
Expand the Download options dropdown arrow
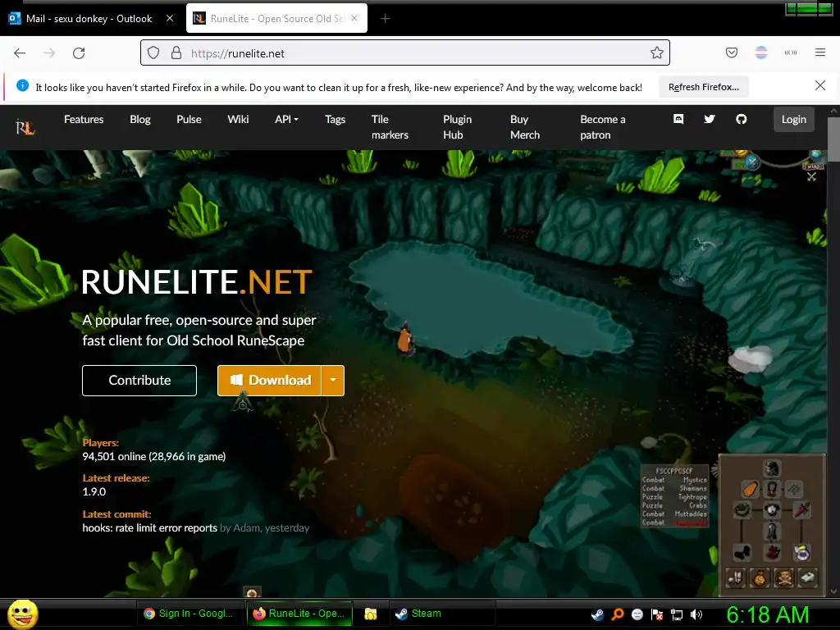(x=333, y=381)
